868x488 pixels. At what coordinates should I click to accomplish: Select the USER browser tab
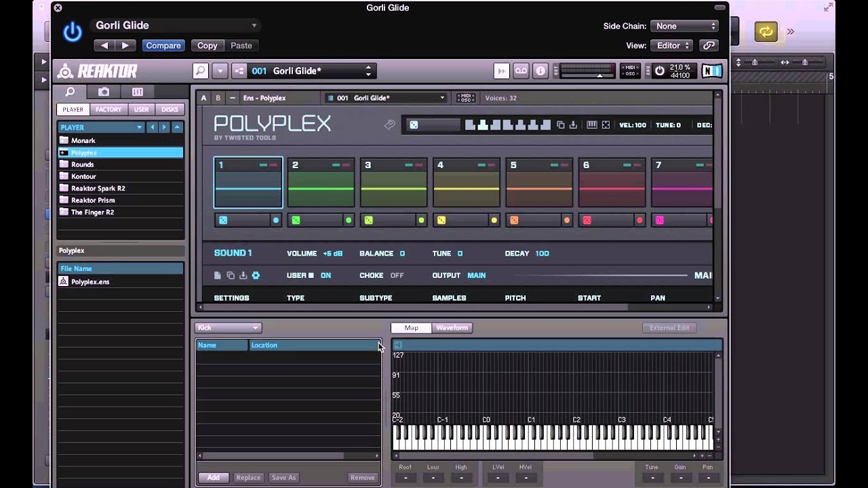click(141, 109)
